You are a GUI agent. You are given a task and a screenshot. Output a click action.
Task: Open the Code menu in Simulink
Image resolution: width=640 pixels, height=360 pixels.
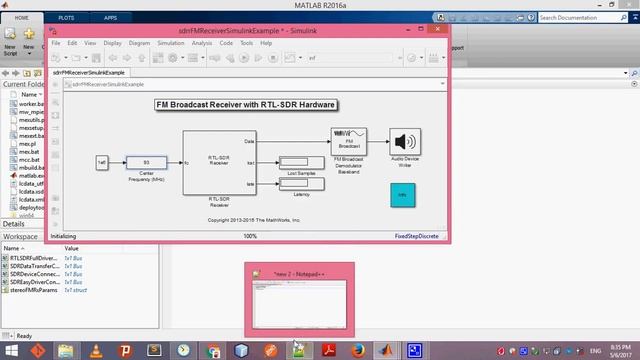tap(226, 43)
